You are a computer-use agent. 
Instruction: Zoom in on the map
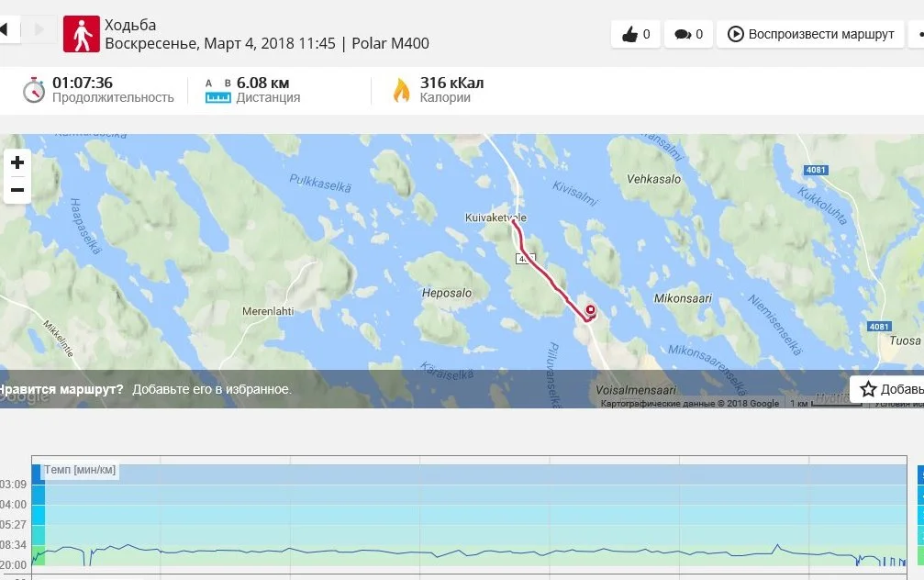tap(17, 162)
